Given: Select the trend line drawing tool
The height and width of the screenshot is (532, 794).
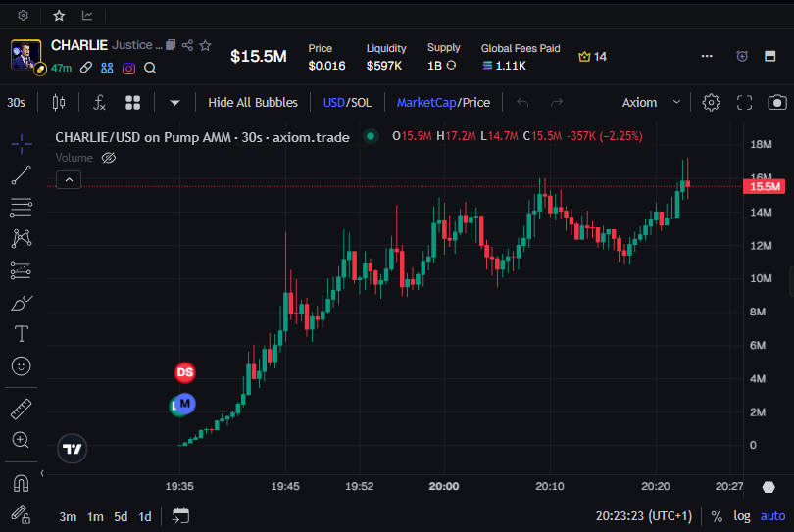Looking at the screenshot, I should (21, 175).
